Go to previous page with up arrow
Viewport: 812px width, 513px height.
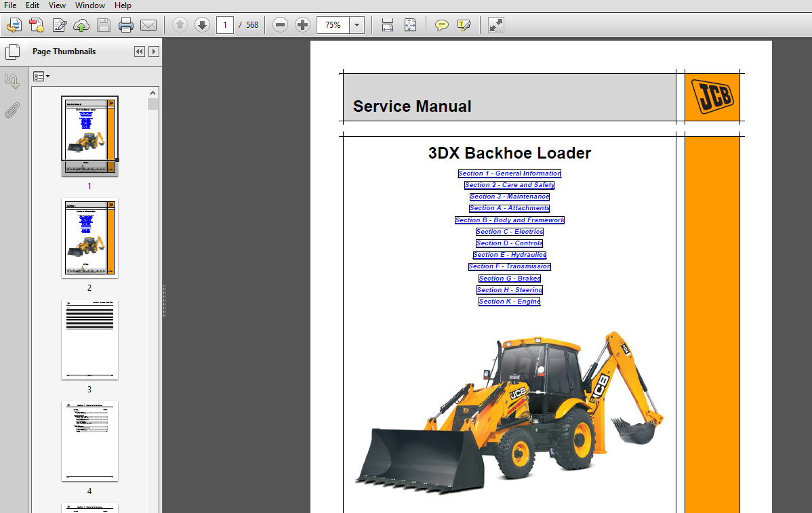tap(180, 24)
